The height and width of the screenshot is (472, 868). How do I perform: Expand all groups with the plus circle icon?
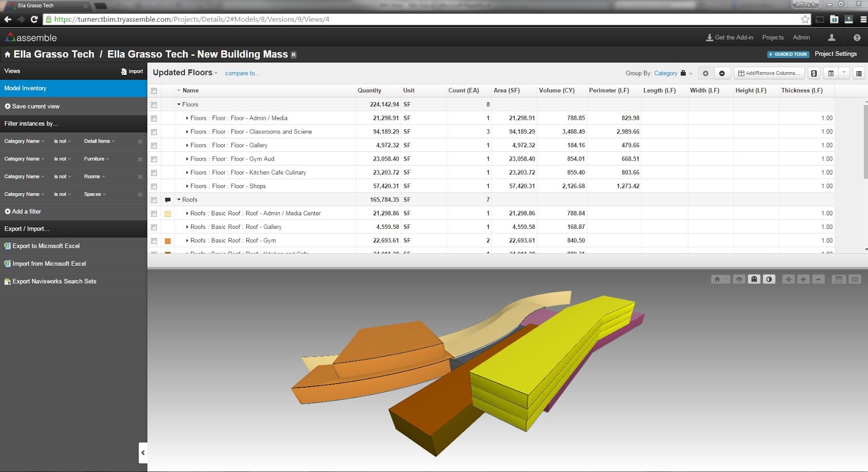[x=705, y=73]
